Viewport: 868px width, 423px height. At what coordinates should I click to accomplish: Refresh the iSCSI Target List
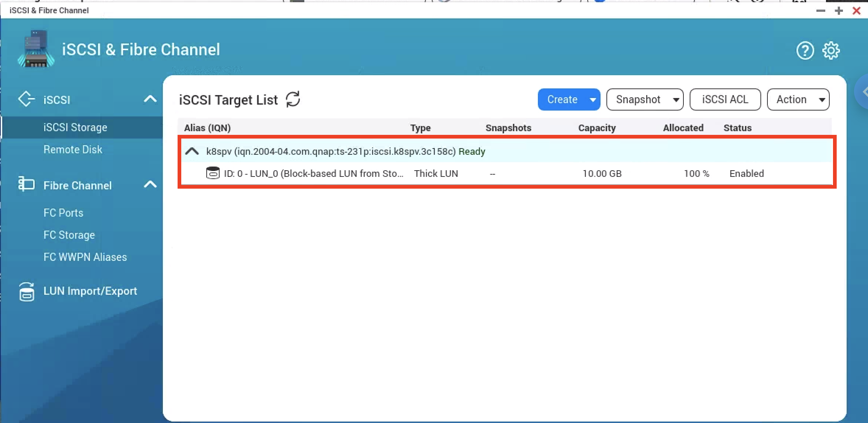coord(293,99)
